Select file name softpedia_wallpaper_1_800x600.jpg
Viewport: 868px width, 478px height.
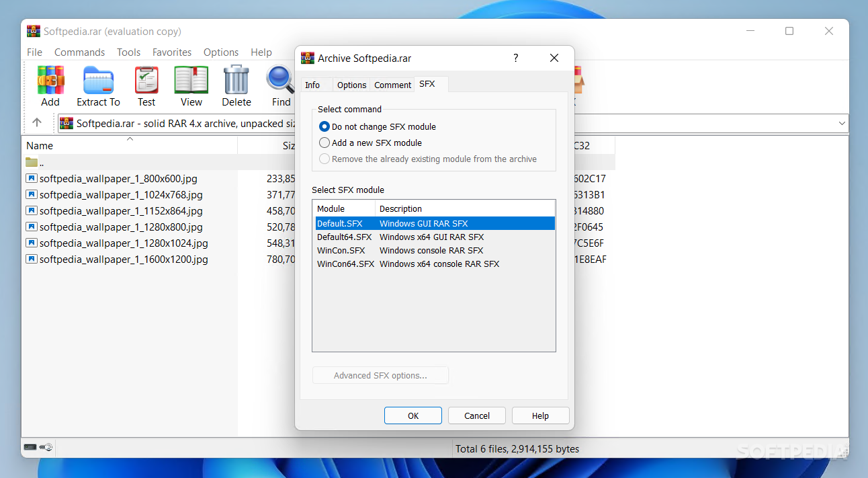pos(118,178)
